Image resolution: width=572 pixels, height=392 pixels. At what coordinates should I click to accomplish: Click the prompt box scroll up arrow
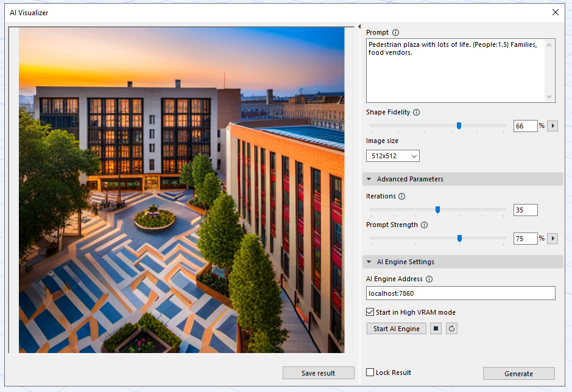pos(549,45)
